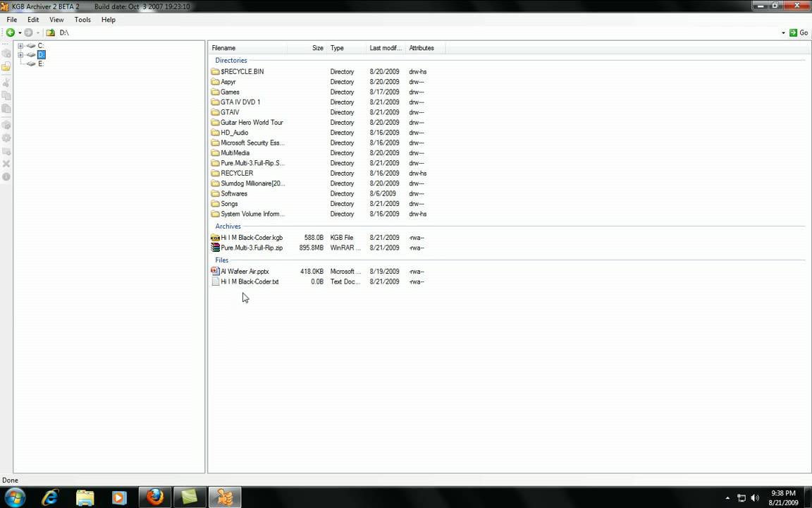Click the grayed Forward navigation arrow
The width and height of the screenshot is (812, 508).
pyautogui.click(x=28, y=32)
